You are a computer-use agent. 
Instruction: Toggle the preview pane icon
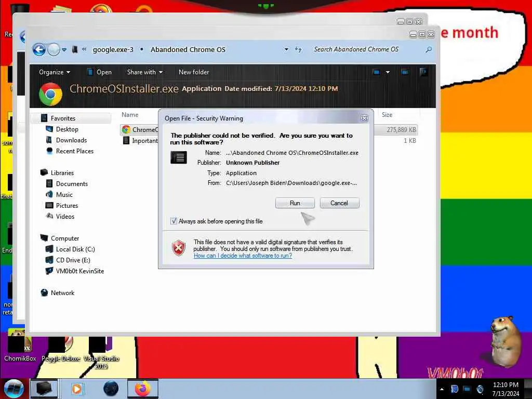pyautogui.click(x=404, y=72)
